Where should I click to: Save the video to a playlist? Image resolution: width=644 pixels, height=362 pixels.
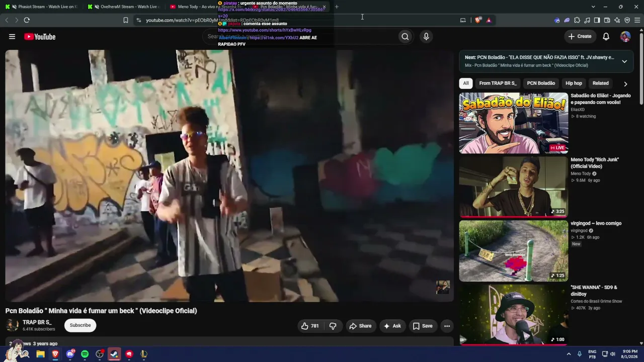(x=423, y=326)
